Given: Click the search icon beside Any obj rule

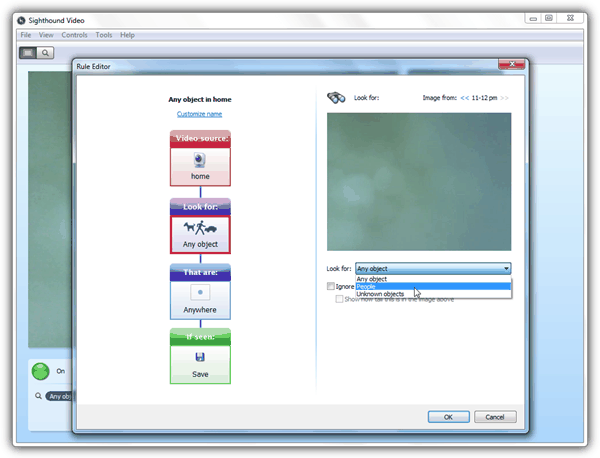Looking at the screenshot, I should tap(38, 396).
